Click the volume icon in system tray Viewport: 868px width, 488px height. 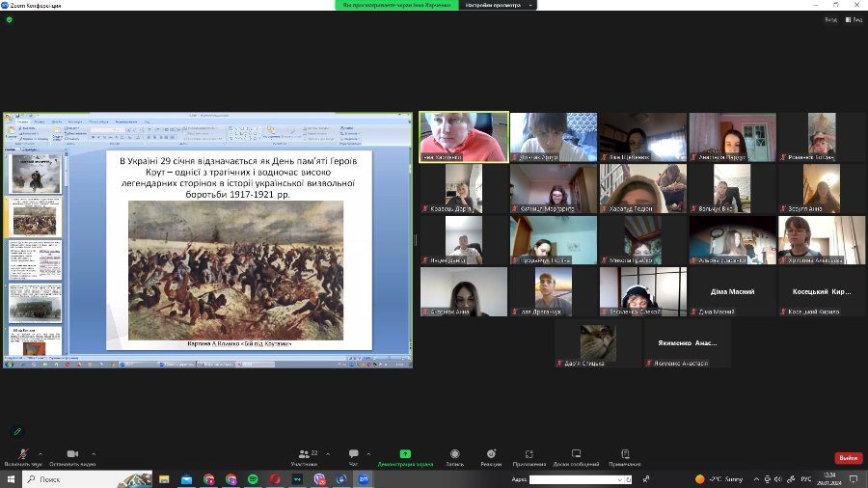777,479
